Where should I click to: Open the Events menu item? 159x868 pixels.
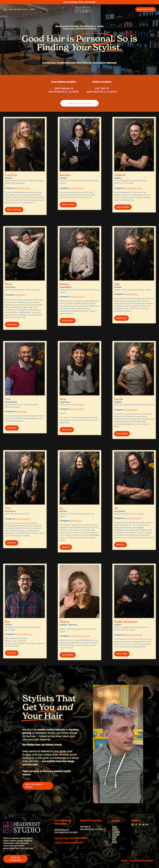32,10
